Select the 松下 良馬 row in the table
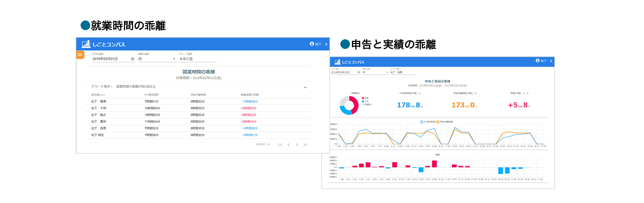Screen dimensions: 644x203 tap(199, 129)
